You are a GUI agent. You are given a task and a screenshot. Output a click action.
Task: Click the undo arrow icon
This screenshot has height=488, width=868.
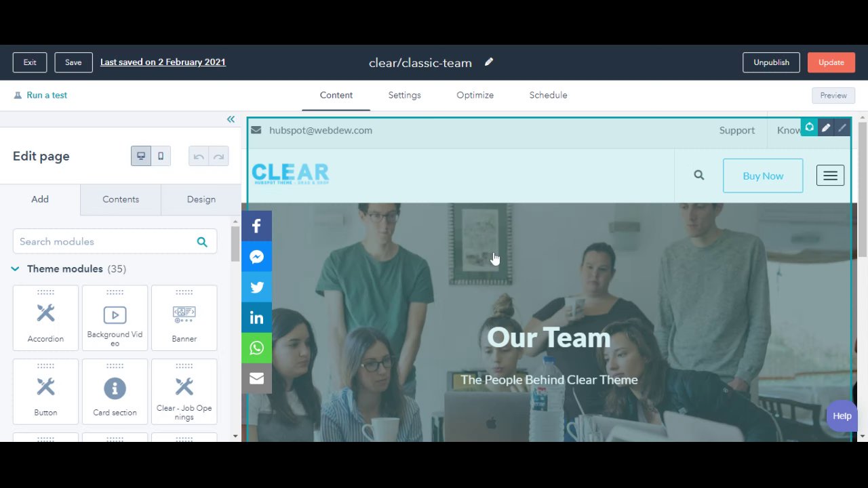(x=199, y=157)
